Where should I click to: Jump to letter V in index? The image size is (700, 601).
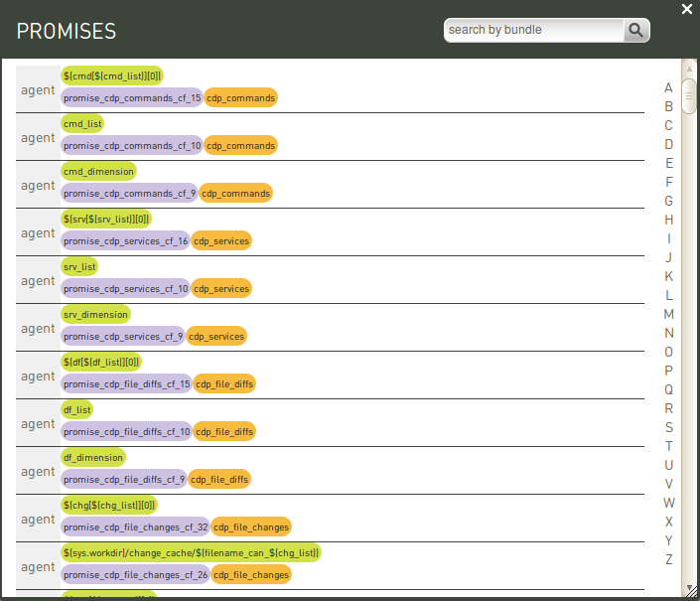[668, 484]
